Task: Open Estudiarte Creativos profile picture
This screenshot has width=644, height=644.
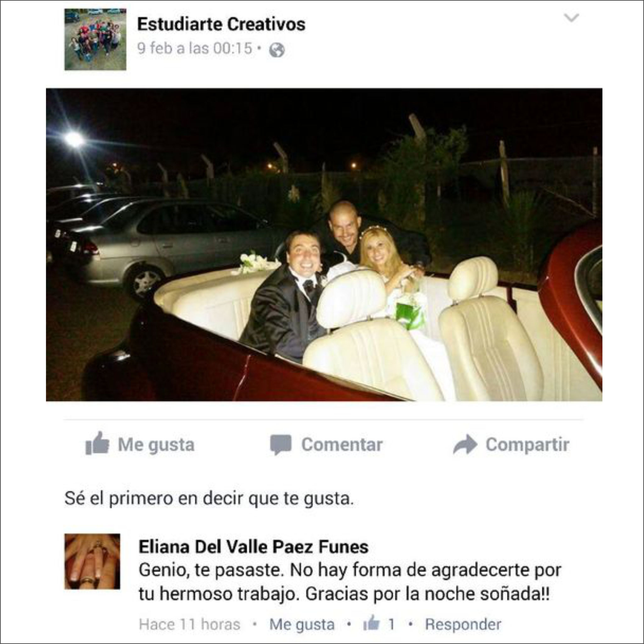Action: pyautogui.click(x=95, y=39)
